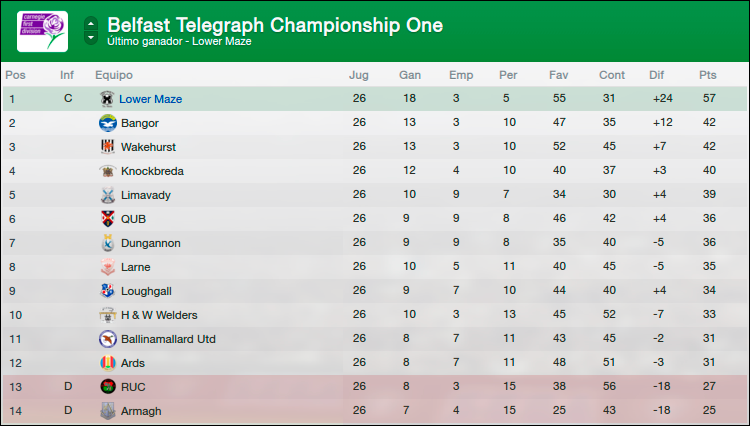Click the Ballinamallard Utd badge
This screenshot has height=426, width=750.
click(x=108, y=339)
